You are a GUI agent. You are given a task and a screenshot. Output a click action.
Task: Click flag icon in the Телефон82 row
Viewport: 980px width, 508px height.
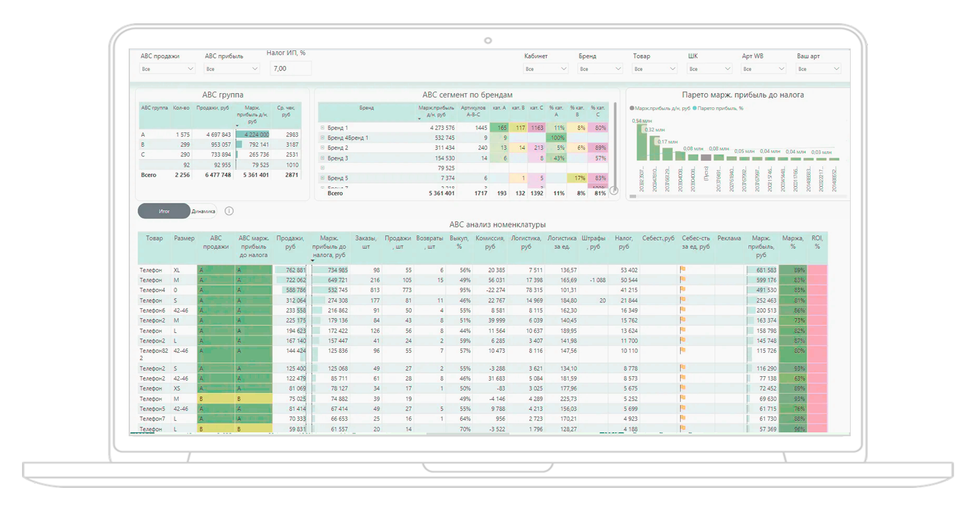pyautogui.click(x=683, y=351)
